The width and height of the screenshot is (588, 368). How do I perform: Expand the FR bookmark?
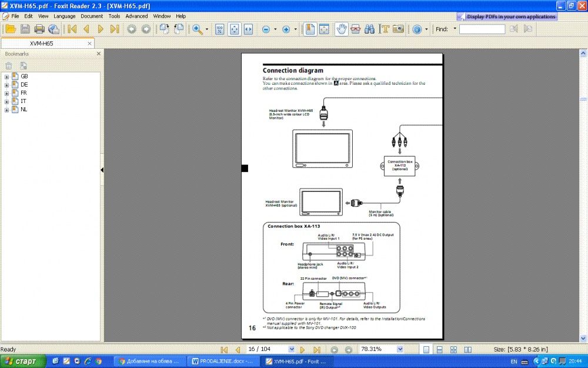tap(6, 94)
